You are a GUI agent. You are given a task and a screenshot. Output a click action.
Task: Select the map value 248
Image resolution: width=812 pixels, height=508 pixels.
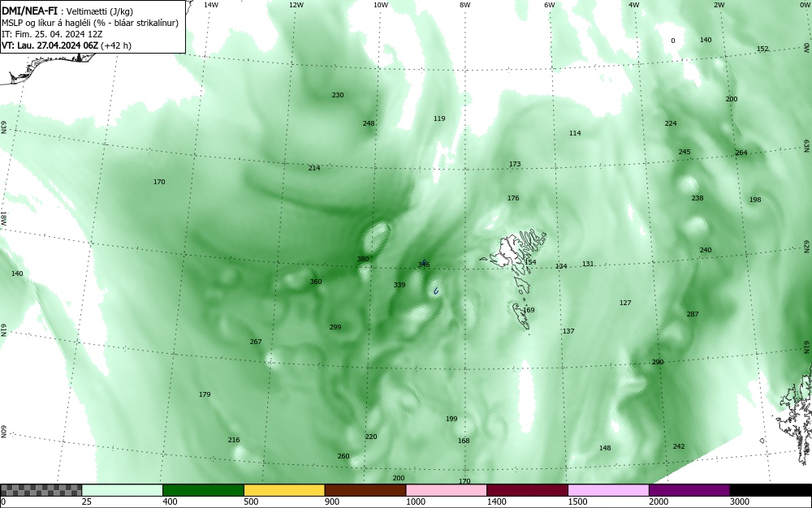tap(369, 123)
